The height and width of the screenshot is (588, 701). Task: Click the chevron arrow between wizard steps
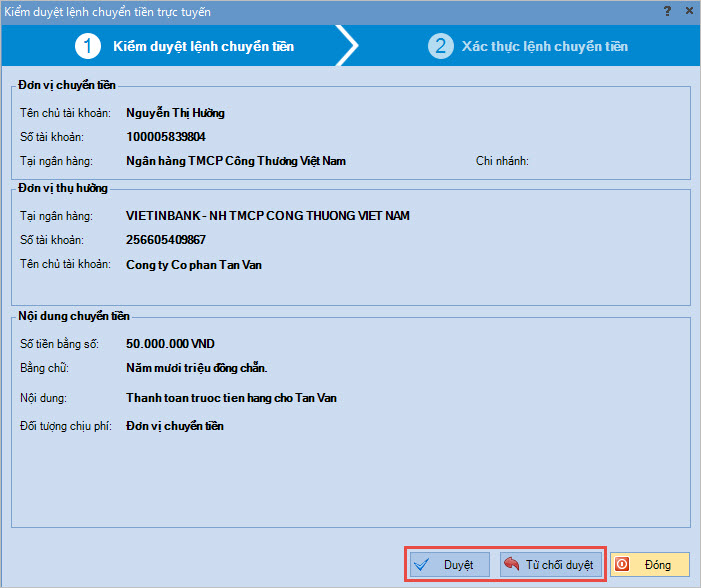tap(346, 46)
